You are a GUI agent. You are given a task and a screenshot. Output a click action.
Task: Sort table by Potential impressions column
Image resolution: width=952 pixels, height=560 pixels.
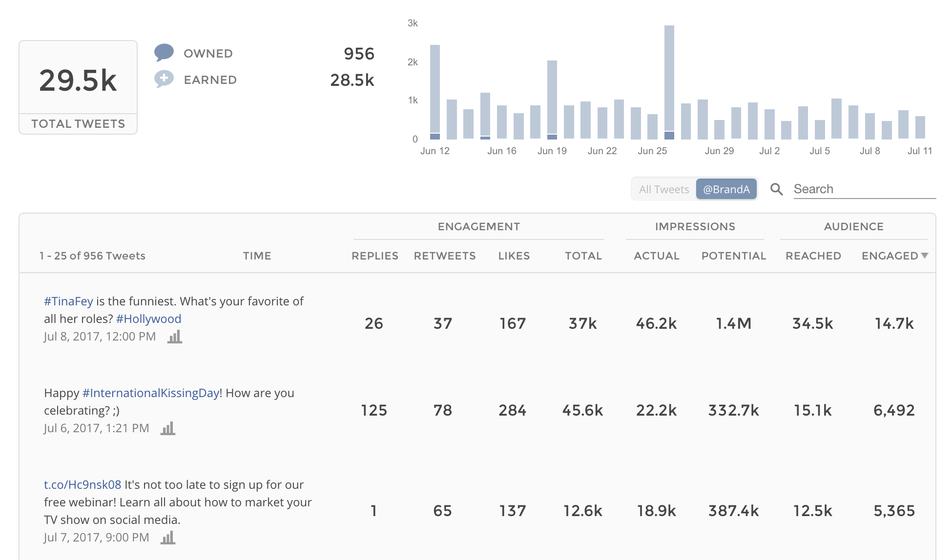pyautogui.click(x=733, y=256)
